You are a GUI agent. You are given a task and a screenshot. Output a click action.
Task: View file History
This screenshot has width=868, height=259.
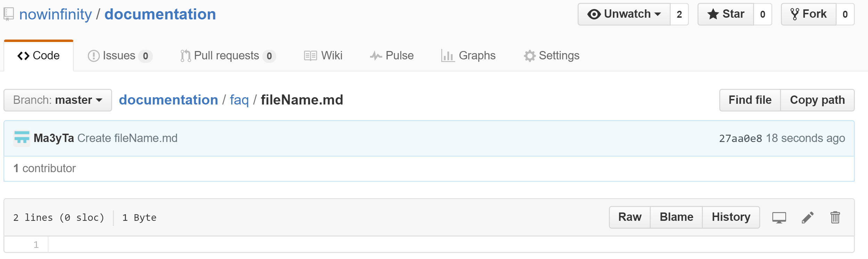[731, 217]
